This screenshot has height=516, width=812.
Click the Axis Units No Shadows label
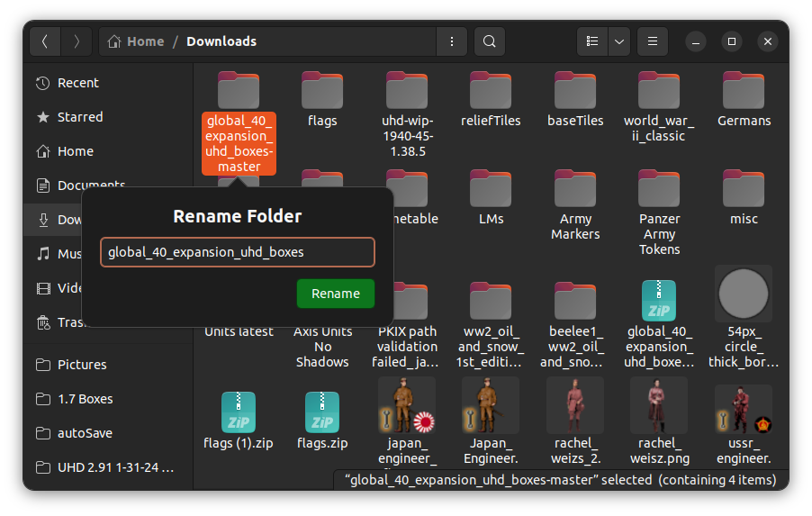coord(322,347)
